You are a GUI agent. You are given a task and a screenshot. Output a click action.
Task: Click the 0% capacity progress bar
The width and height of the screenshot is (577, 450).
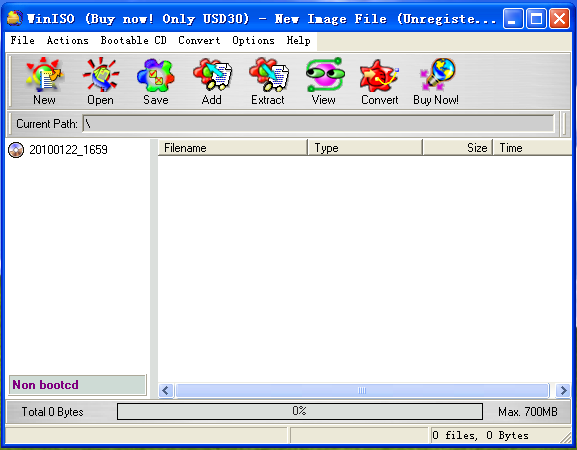(300, 411)
